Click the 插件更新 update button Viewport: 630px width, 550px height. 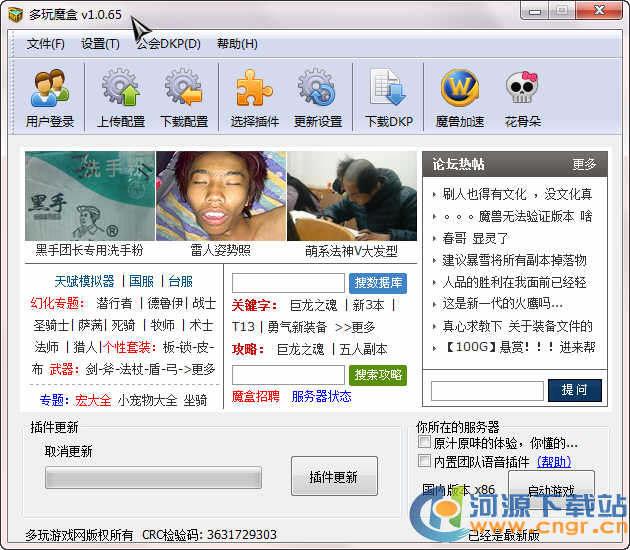[x=334, y=476]
